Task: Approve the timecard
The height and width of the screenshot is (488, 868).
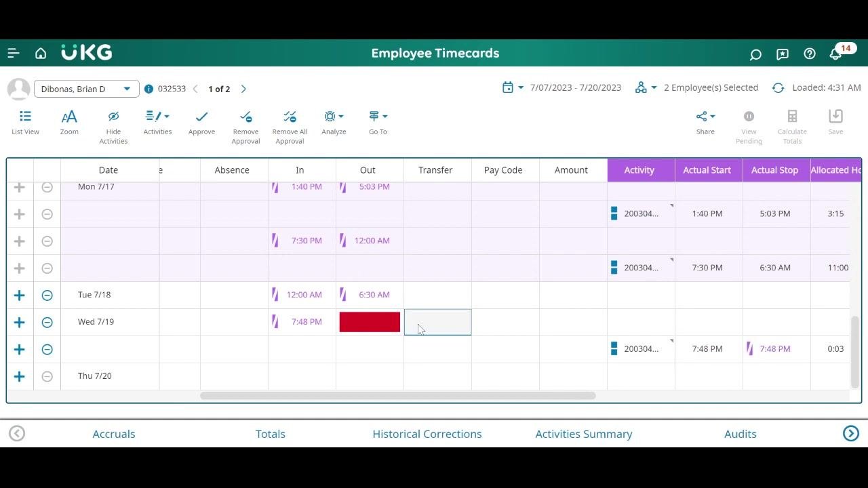Action: [x=201, y=123]
